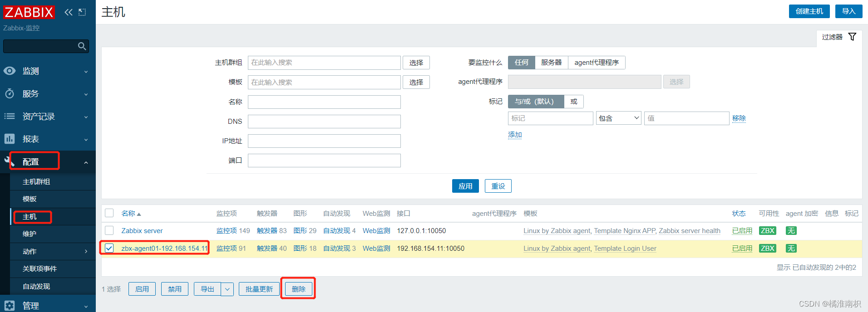Open 监控项 link for Zabbix server
The height and width of the screenshot is (312, 868).
coord(227,231)
